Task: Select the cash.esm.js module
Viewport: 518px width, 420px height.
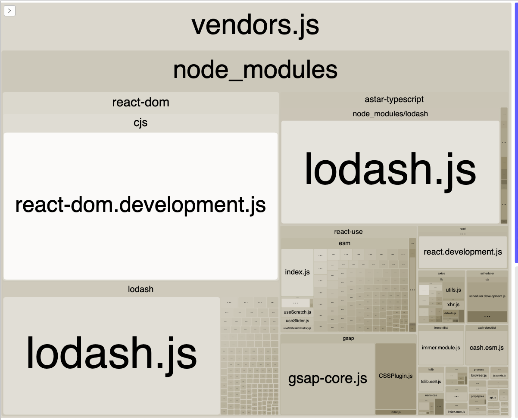Action: (x=487, y=348)
